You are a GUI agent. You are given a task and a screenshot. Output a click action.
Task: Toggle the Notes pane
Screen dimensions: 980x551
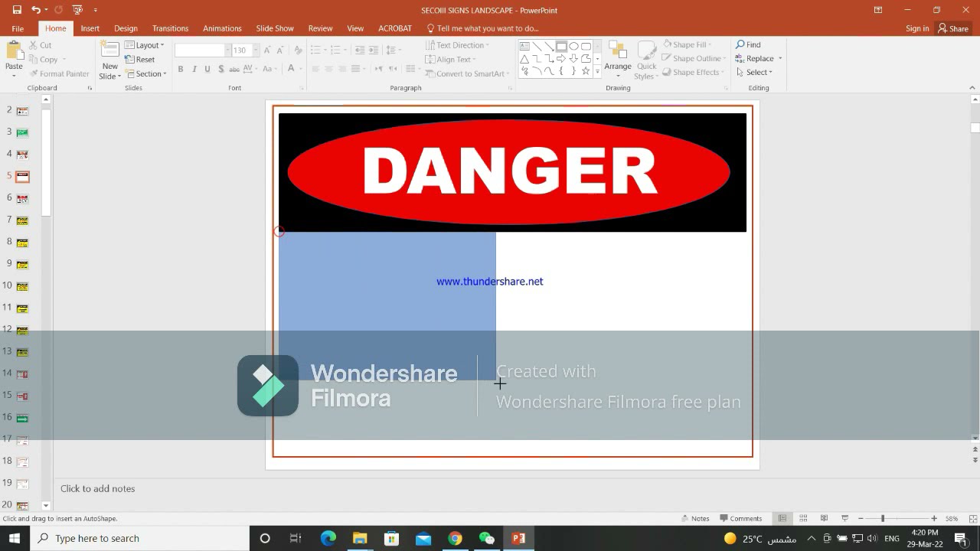click(695, 518)
